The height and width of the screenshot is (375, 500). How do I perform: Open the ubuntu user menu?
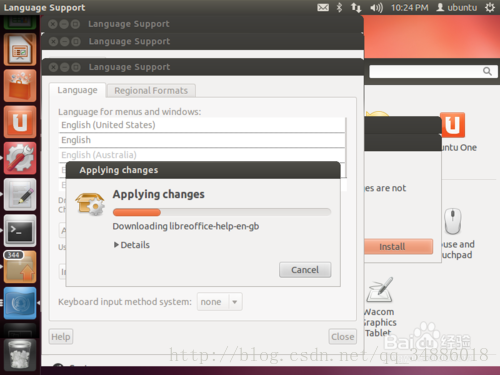tap(457, 7)
